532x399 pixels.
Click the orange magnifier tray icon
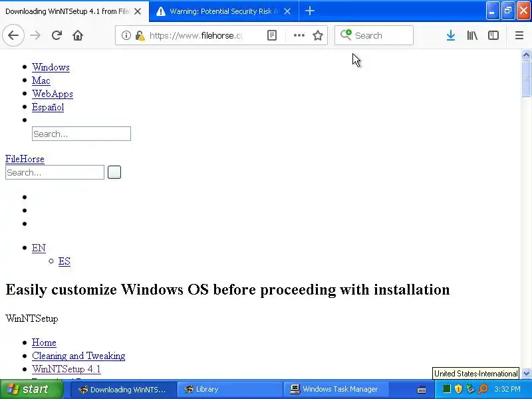(x=483, y=389)
